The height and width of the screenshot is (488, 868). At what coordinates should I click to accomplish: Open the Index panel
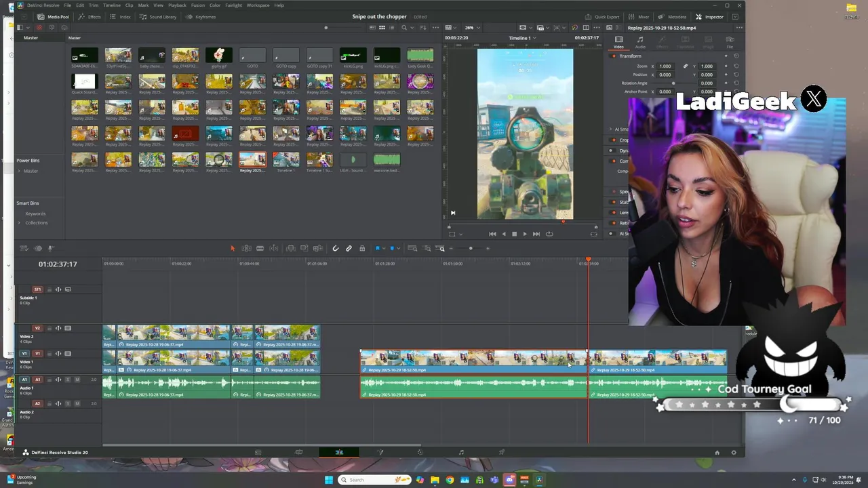point(121,17)
